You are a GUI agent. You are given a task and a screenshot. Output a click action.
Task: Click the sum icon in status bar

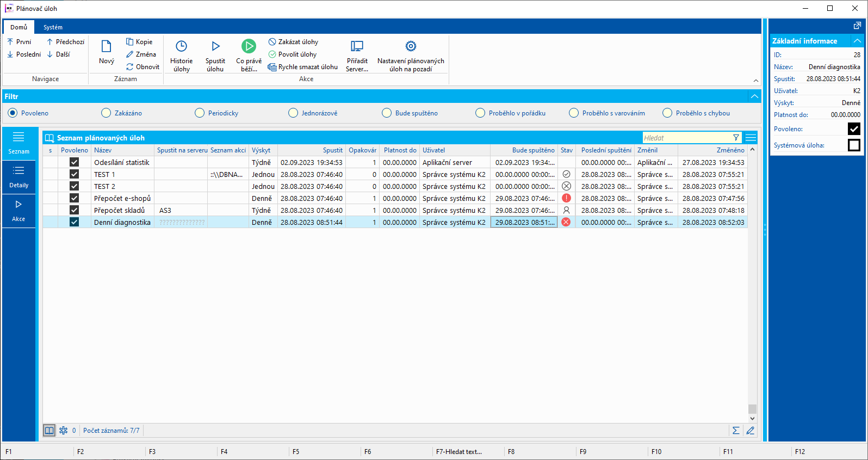pyautogui.click(x=736, y=431)
